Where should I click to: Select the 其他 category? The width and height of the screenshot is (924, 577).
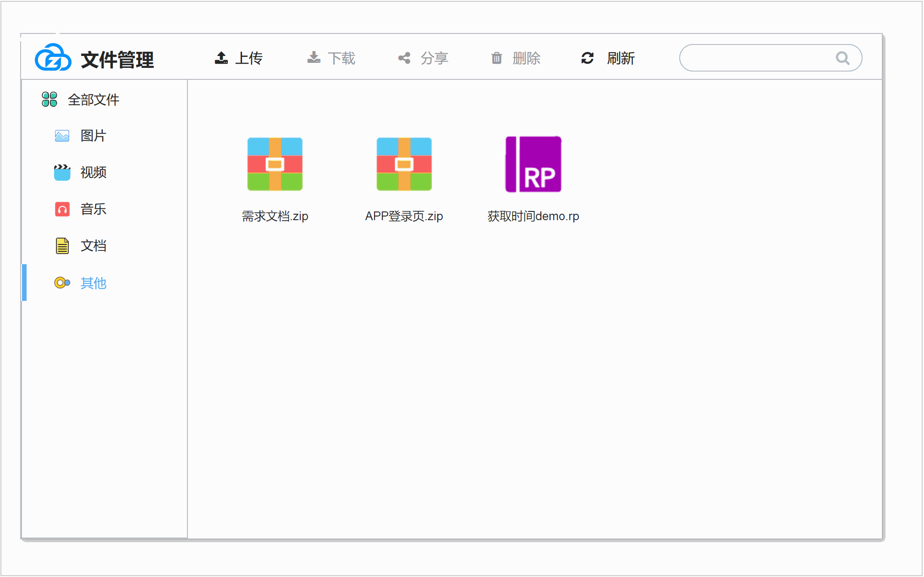point(93,283)
